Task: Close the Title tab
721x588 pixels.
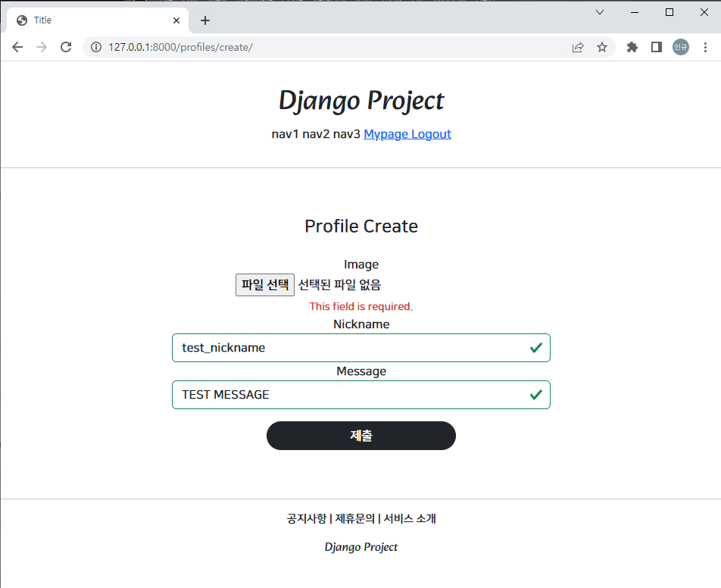Action: (x=176, y=20)
